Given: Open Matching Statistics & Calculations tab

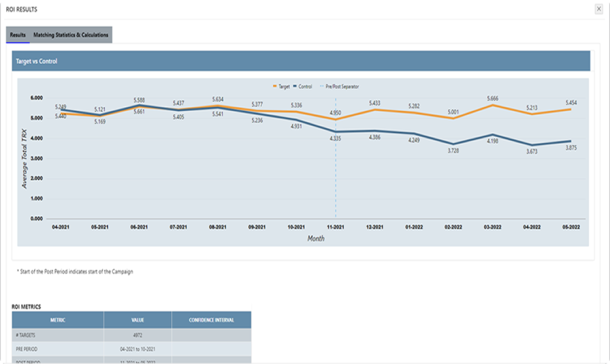Looking at the screenshot, I should pos(71,35).
